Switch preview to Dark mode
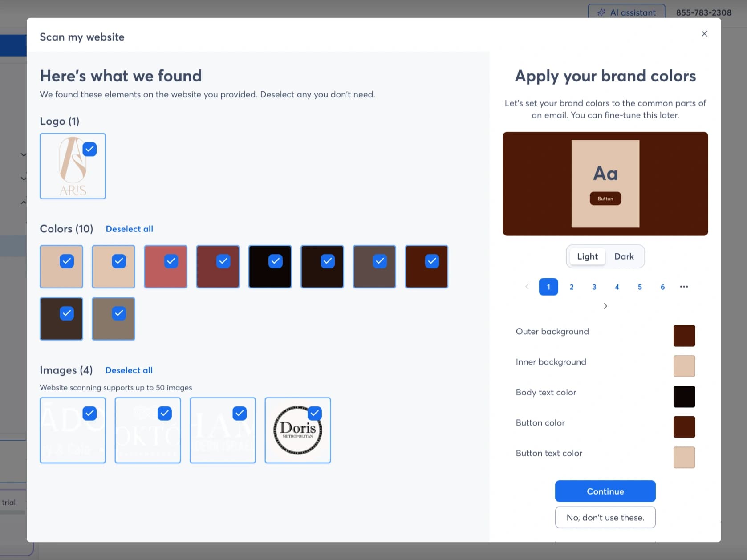The image size is (747, 560). click(x=624, y=256)
